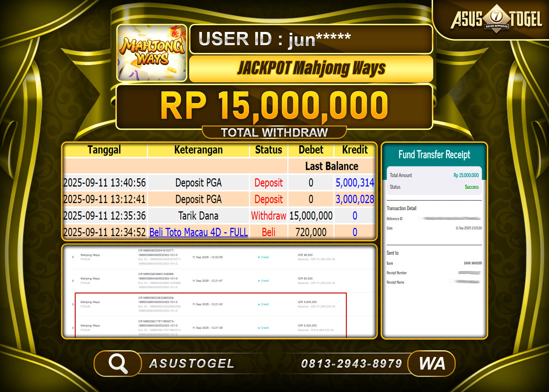
Task: Click the TOTAL WITHDRAW banner
Action: [x=274, y=132]
